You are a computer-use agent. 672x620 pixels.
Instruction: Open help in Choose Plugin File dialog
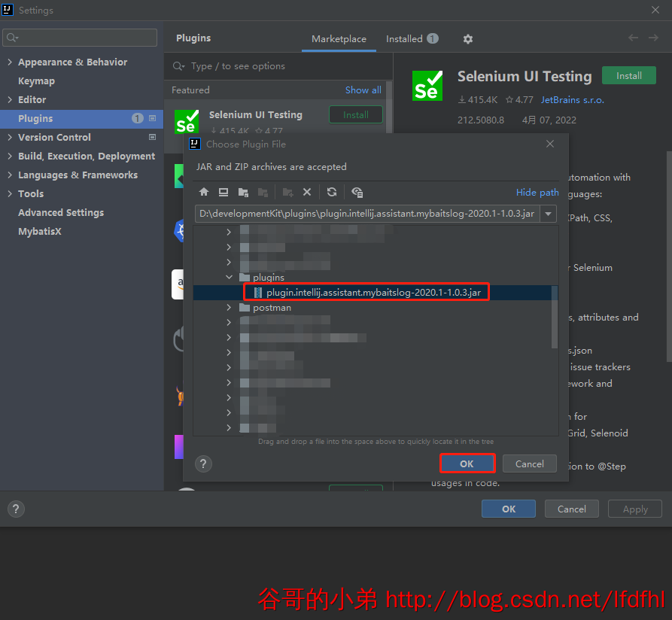coord(204,463)
